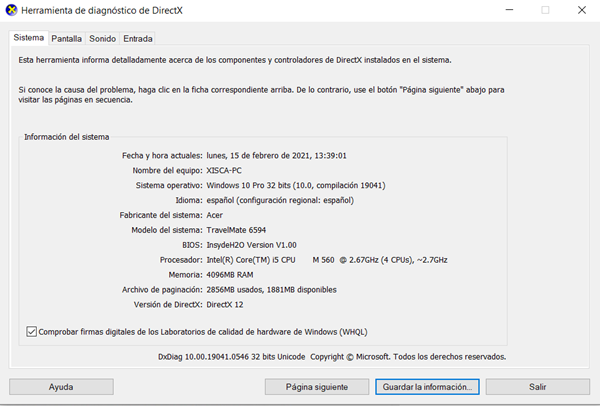Viewport: 600px width, 406px height.
Task: Open the Pantalla tab
Action: pyautogui.click(x=67, y=39)
